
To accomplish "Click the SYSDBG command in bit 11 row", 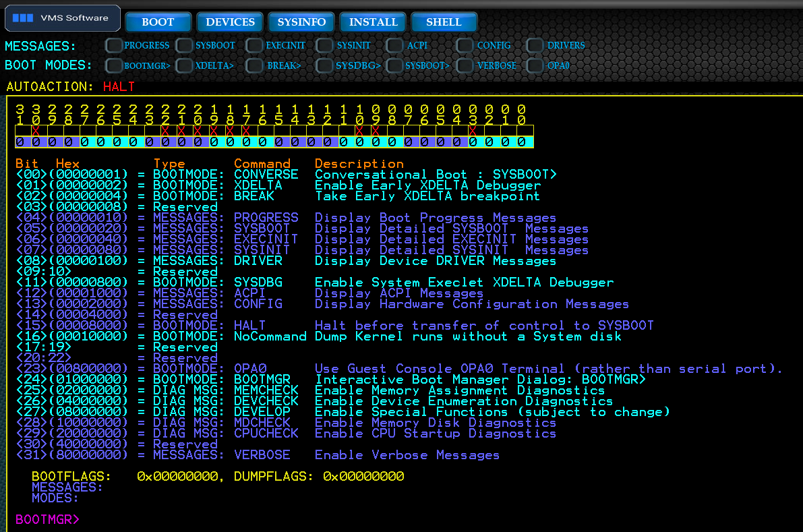I will click(258, 282).
